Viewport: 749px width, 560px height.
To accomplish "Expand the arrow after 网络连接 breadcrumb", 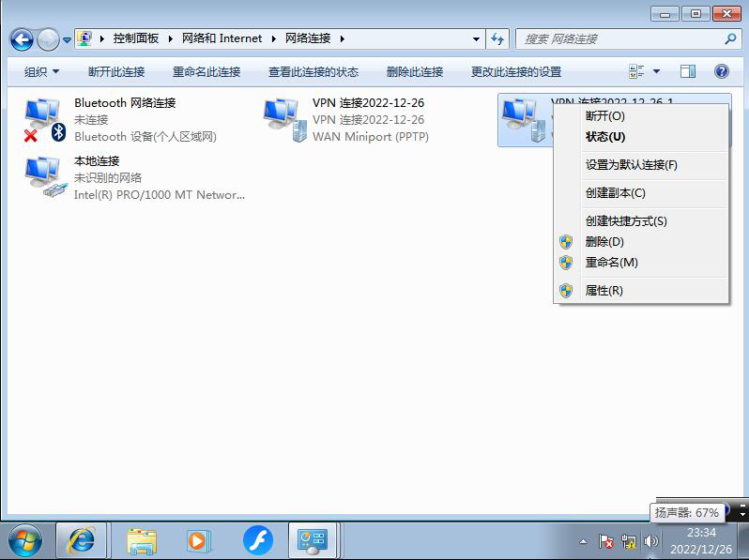I will click(x=342, y=38).
